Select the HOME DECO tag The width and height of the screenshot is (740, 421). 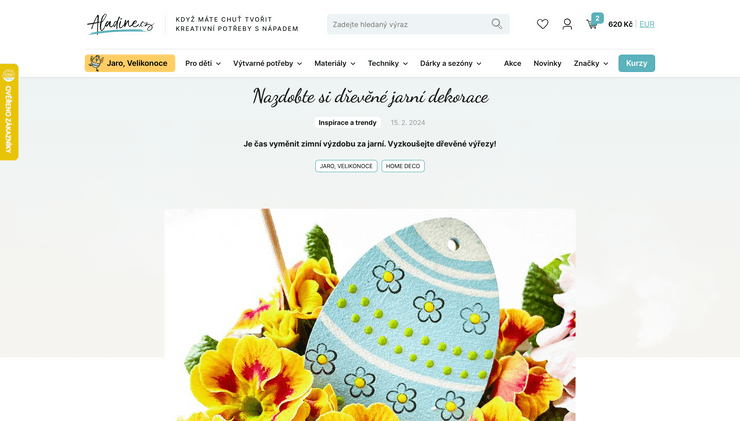[x=403, y=166]
